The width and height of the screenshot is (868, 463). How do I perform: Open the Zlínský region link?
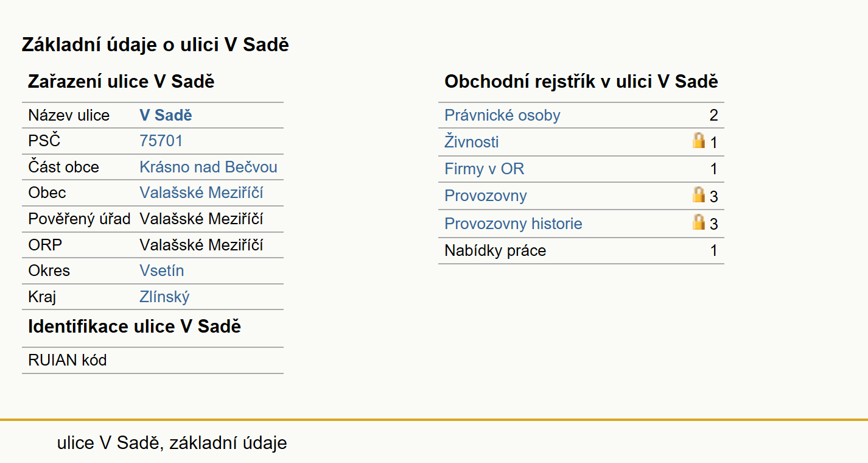coord(164,297)
